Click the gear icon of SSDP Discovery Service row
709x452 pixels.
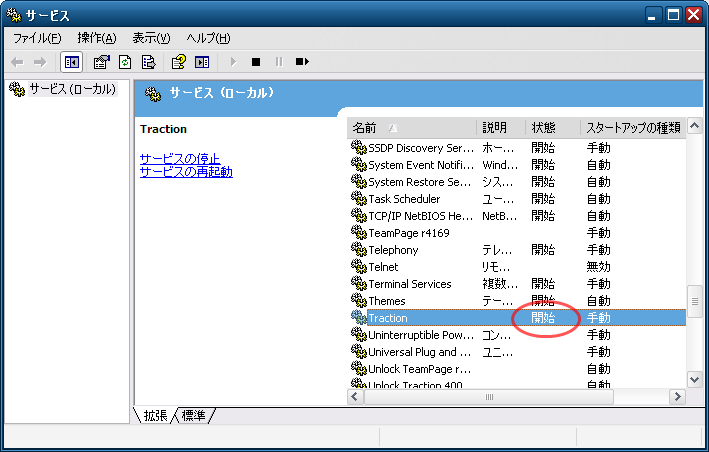(x=359, y=147)
